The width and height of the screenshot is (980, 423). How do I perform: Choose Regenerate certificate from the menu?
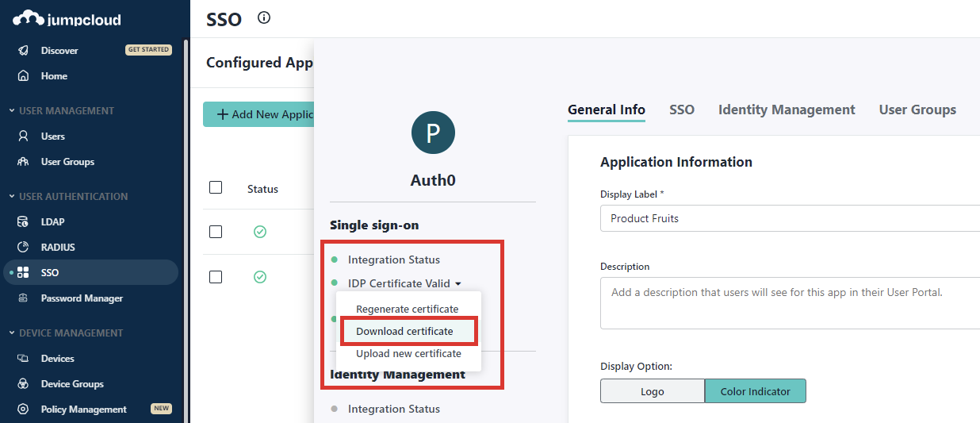tap(408, 310)
